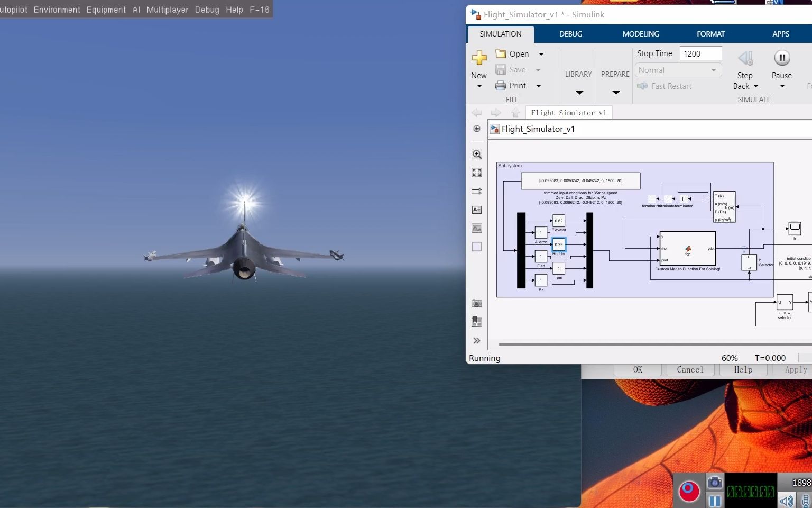Switch to the APPS ribbon tab
Viewport: 812px width, 508px height.
click(x=781, y=34)
